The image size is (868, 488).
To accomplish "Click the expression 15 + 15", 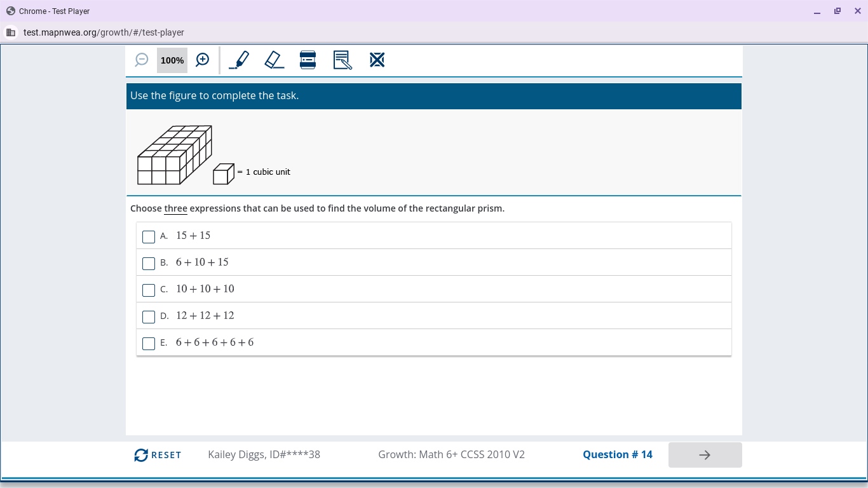I will coord(193,236).
